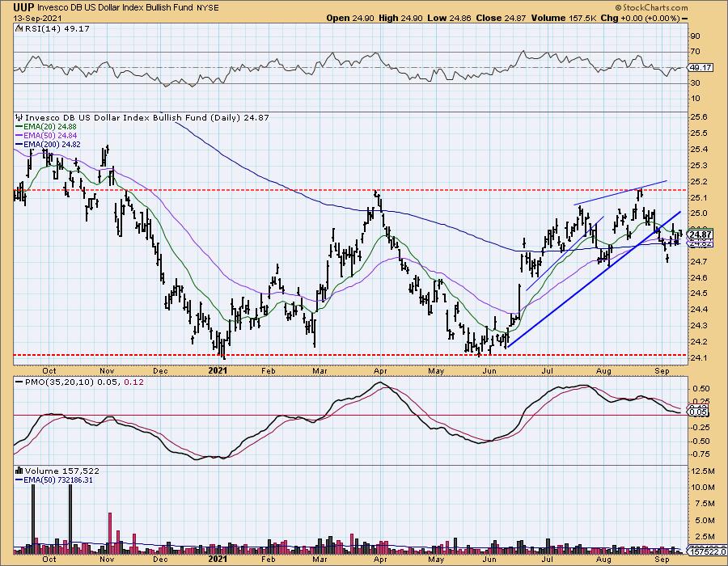Click the OHLC bars icon beside the fund legend
This screenshot has width=728, height=566.
click(x=19, y=118)
